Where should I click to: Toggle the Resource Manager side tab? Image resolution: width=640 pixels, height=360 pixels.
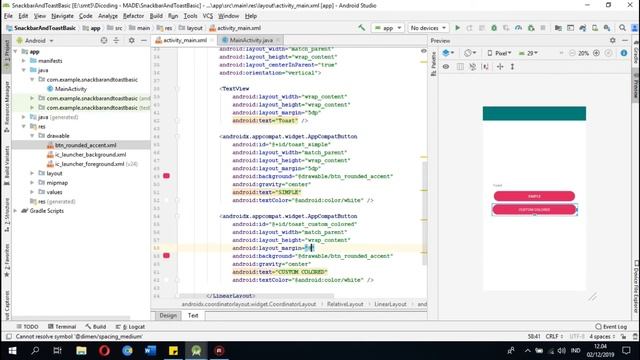click(x=7, y=106)
